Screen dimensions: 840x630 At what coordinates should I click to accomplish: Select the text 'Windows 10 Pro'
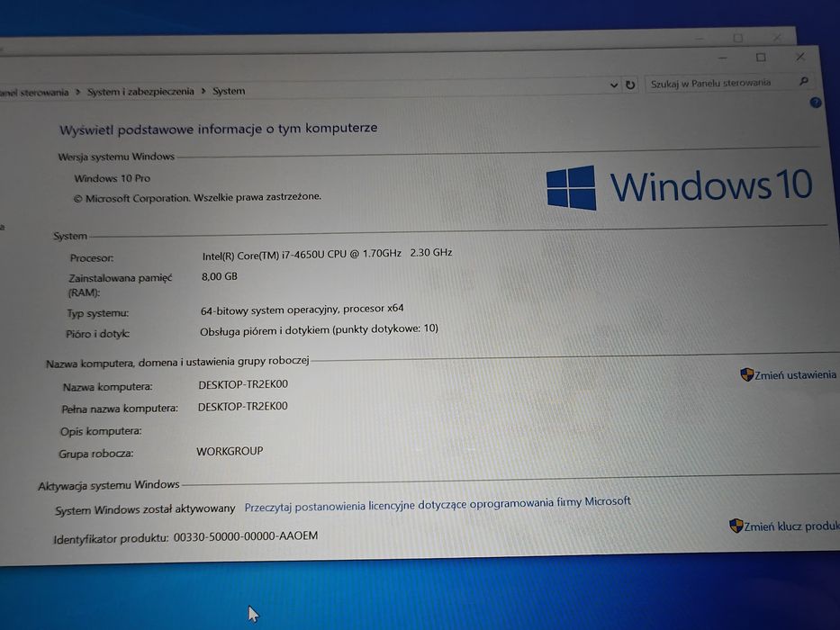point(112,178)
